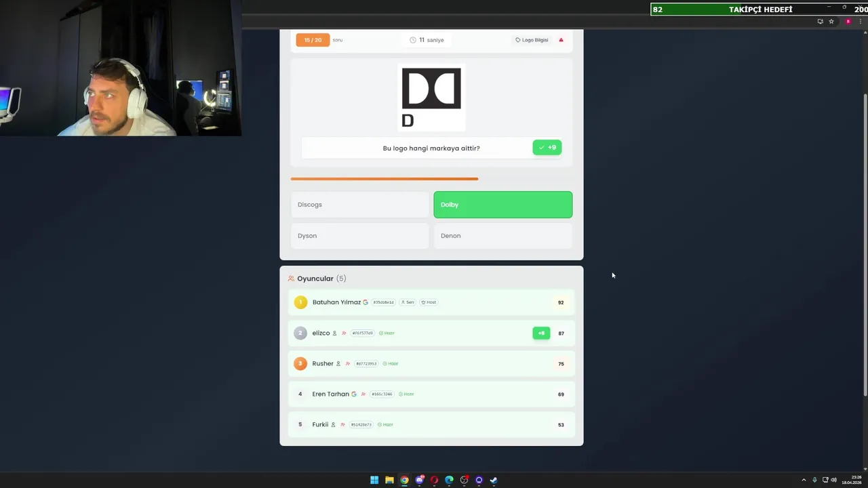Image resolution: width=868 pixels, height=488 pixels.
Task: Open Steam from the taskbar
Action: (494, 480)
